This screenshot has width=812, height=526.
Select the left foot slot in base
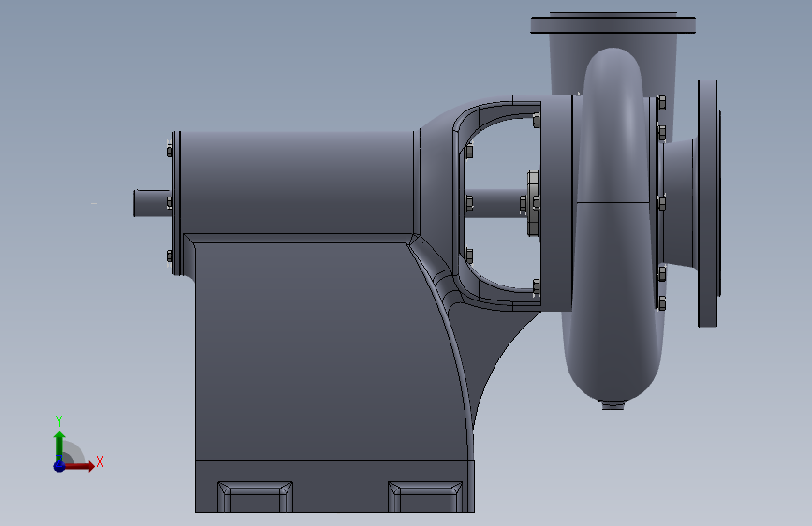click(255, 497)
